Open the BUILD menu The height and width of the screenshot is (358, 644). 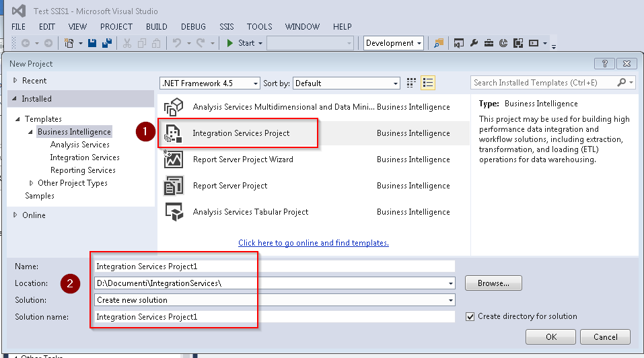pos(157,27)
